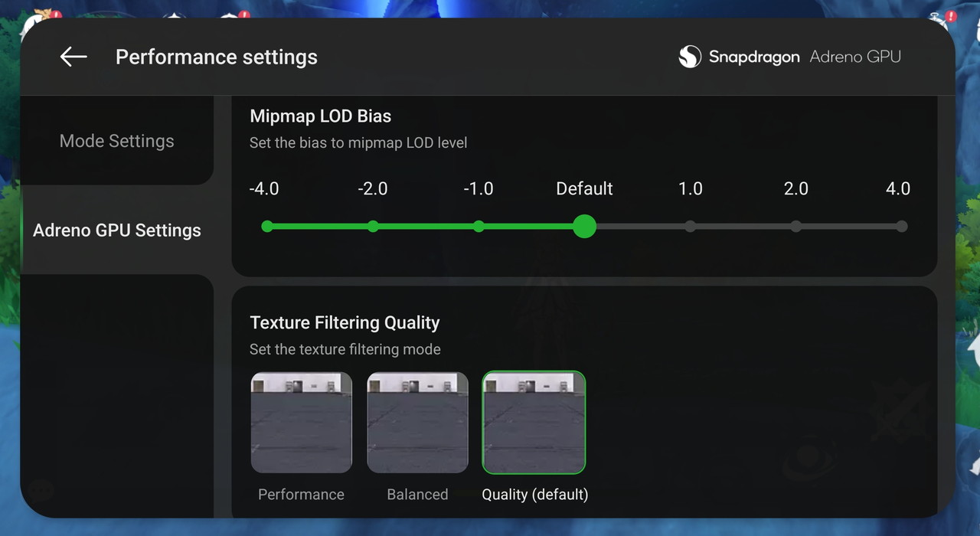Set Mipmap LOD Bias to -1.0
Screen dimensions: 980x536
pos(479,227)
